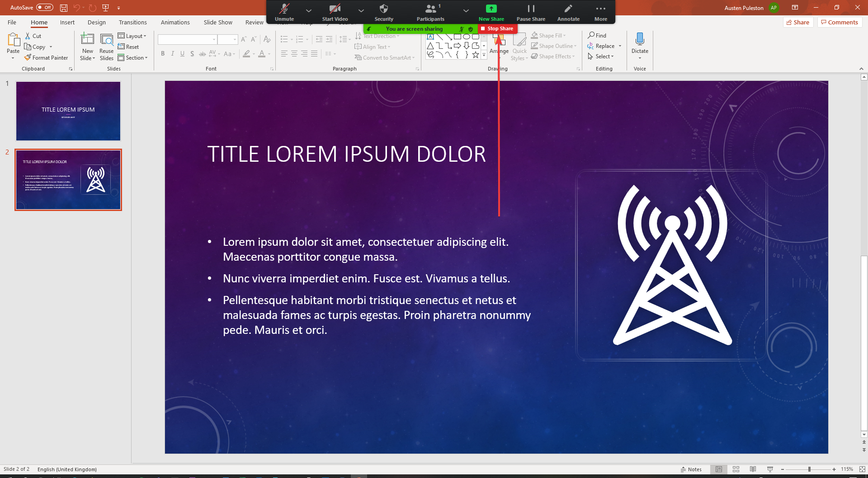This screenshot has height=478, width=868.
Task: Click the Unmute microphone icon in Zoom toolbar
Action: 284,9
